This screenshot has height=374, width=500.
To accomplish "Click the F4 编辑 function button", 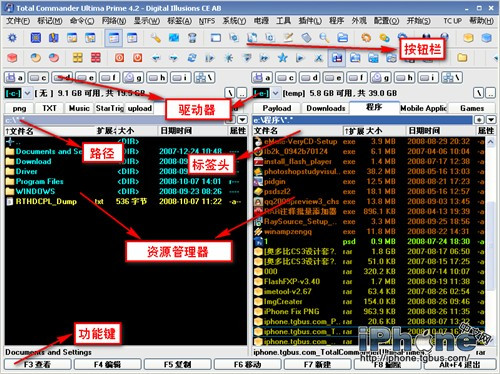I will 108,364.
